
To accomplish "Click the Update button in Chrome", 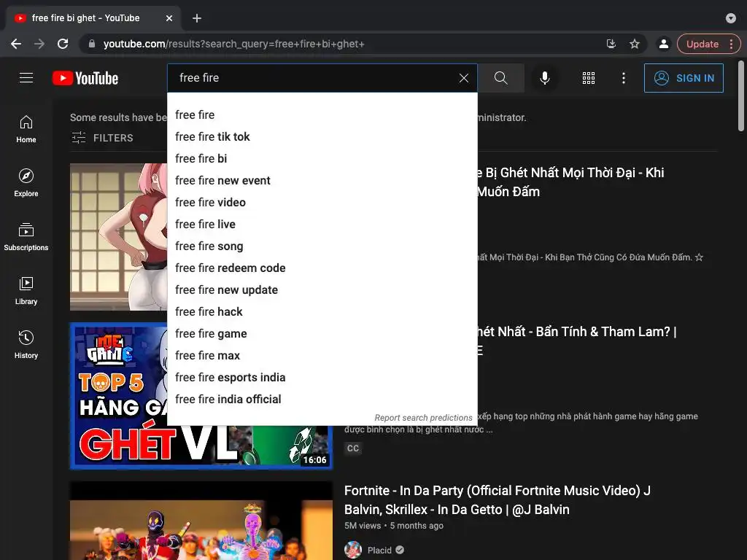I will tap(703, 44).
